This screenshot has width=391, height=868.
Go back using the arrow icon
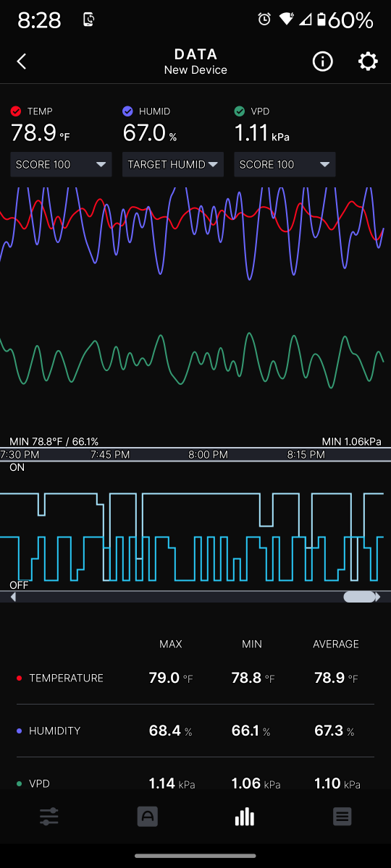(22, 61)
